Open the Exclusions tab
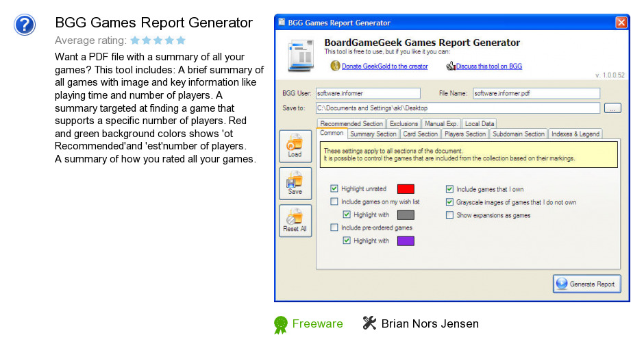The width and height of the screenshot is (644, 355). point(404,123)
